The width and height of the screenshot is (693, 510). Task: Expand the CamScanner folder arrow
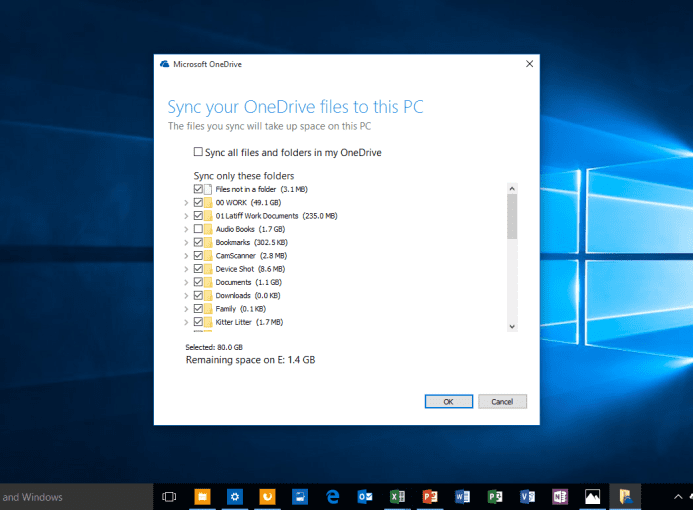pyautogui.click(x=186, y=256)
